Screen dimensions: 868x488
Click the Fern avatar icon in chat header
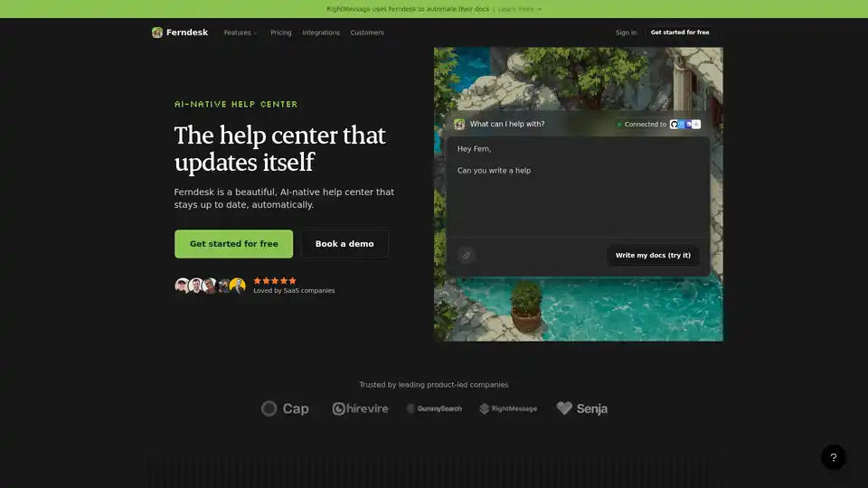(x=459, y=125)
